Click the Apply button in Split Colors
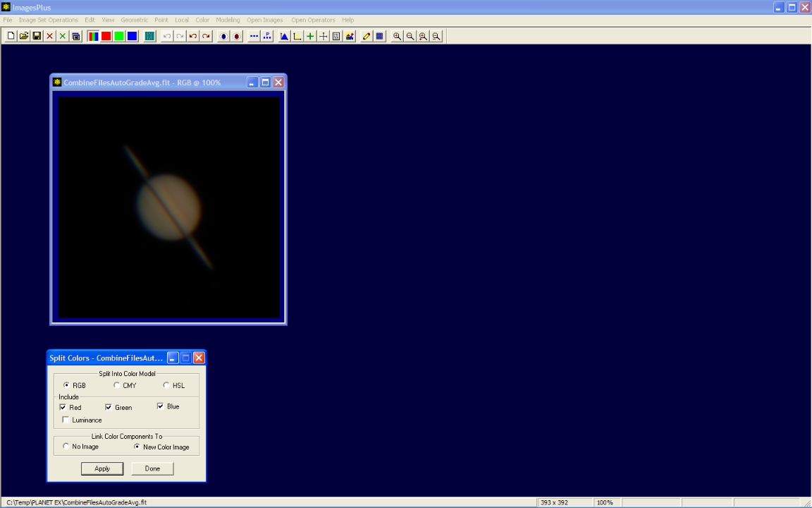The height and width of the screenshot is (508, 812). tap(102, 468)
